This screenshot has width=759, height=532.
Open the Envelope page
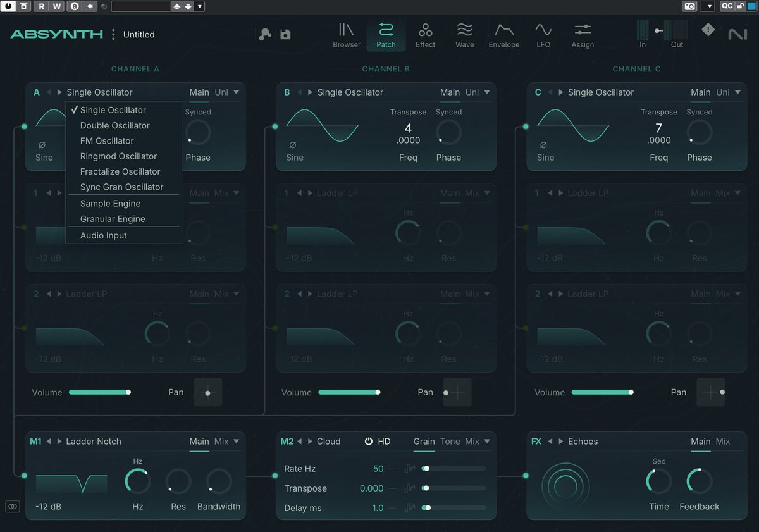(504, 35)
